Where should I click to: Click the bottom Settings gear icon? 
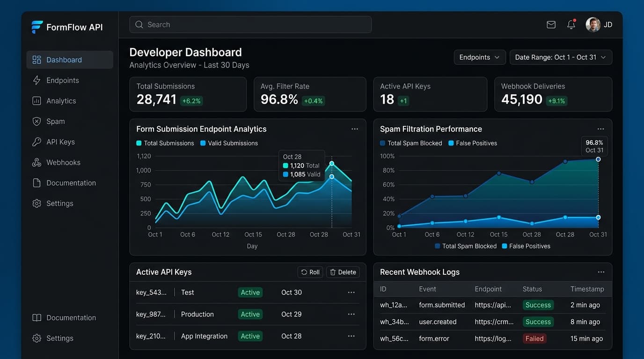37,338
